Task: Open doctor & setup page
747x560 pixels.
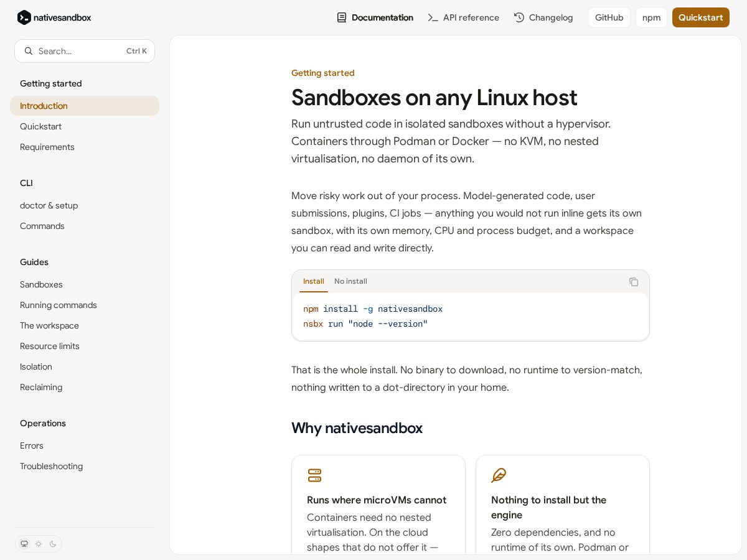Action: pos(85,205)
